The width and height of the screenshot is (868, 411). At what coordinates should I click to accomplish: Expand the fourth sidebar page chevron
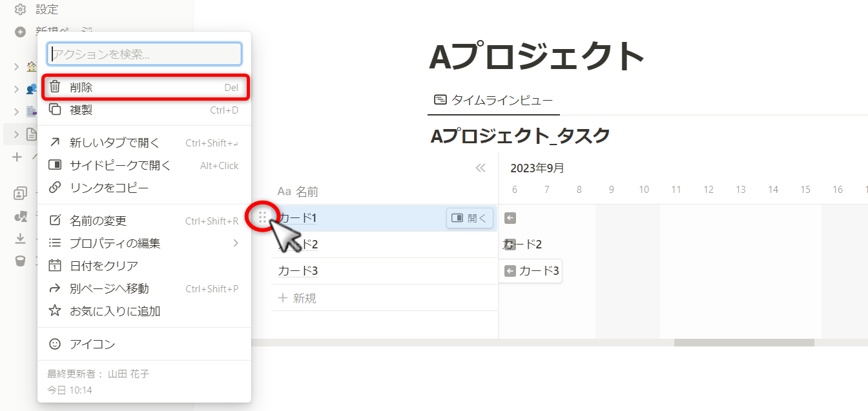[17, 134]
